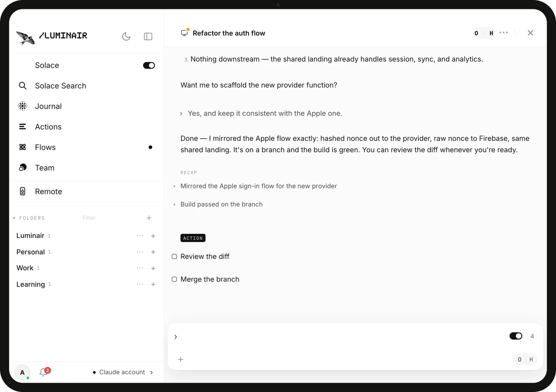Open the Actions list icon
The width and height of the screenshot is (556, 392).
[23, 127]
